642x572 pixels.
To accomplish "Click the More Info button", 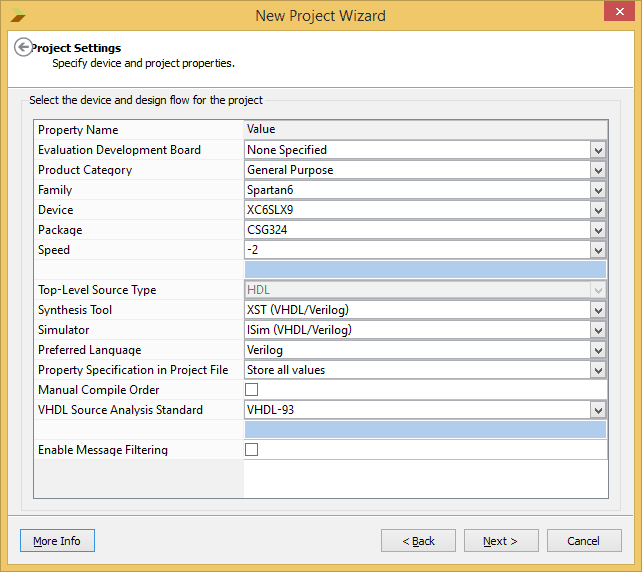I will [x=57, y=541].
